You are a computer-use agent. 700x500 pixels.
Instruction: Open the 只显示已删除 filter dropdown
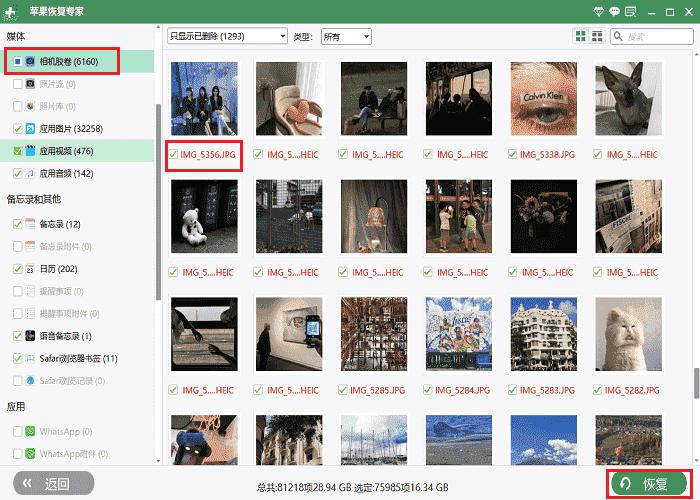click(x=227, y=36)
